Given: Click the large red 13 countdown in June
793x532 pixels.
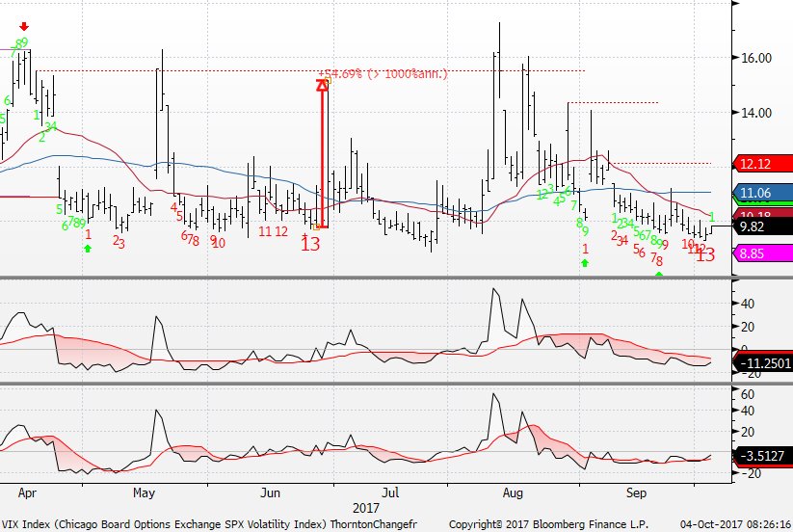Looking at the screenshot, I should (x=310, y=244).
